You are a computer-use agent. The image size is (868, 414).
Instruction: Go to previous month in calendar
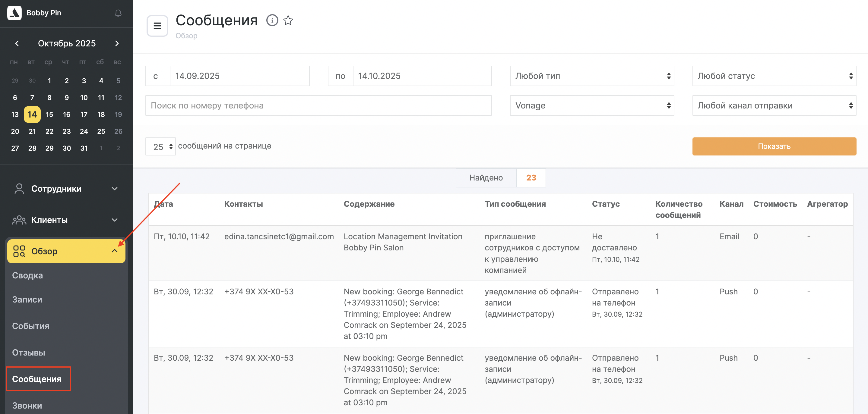[x=17, y=43]
